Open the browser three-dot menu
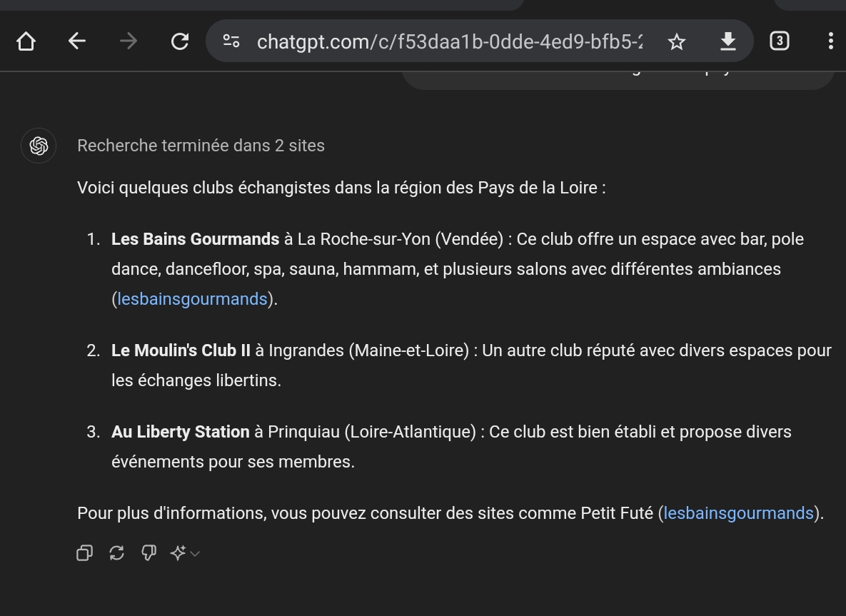The height and width of the screenshot is (616, 846). pos(830,41)
